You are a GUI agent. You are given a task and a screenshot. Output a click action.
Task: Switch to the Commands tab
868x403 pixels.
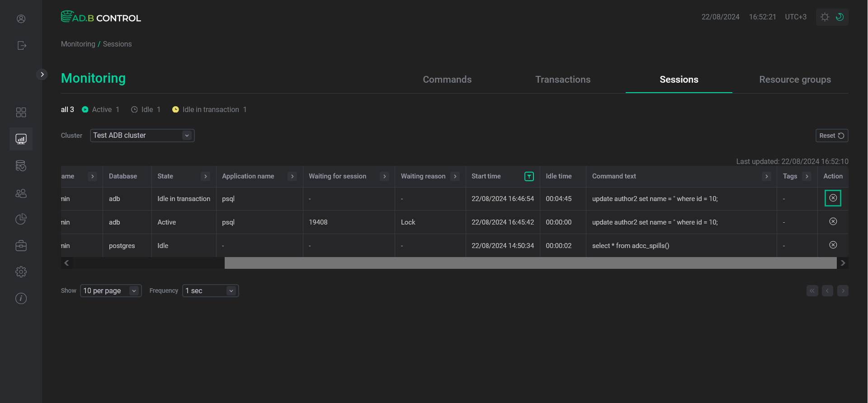click(447, 80)
